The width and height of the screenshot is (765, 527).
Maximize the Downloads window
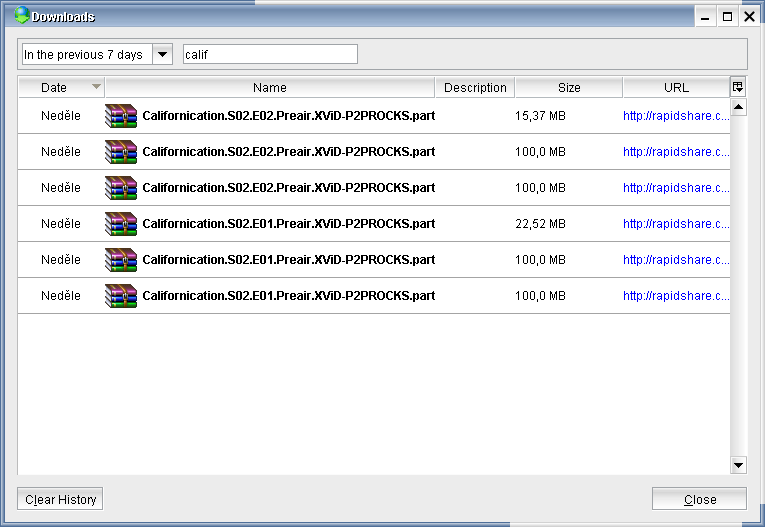click(727, 17)
